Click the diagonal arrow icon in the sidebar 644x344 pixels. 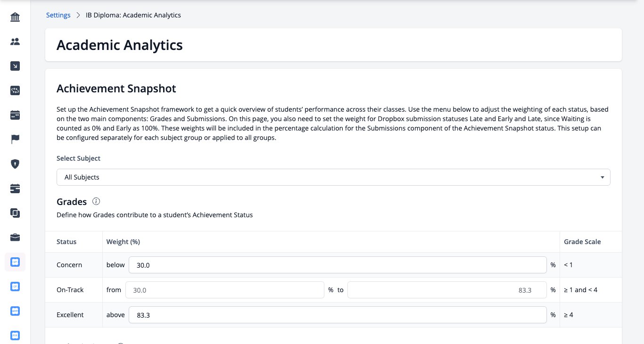point(15,66)
